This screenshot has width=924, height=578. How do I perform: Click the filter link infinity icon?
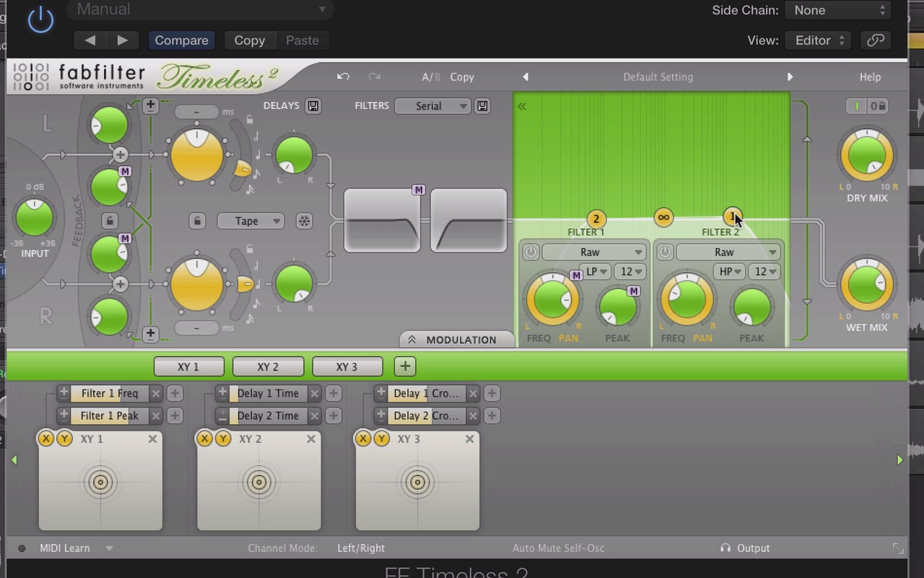point(663,217)
